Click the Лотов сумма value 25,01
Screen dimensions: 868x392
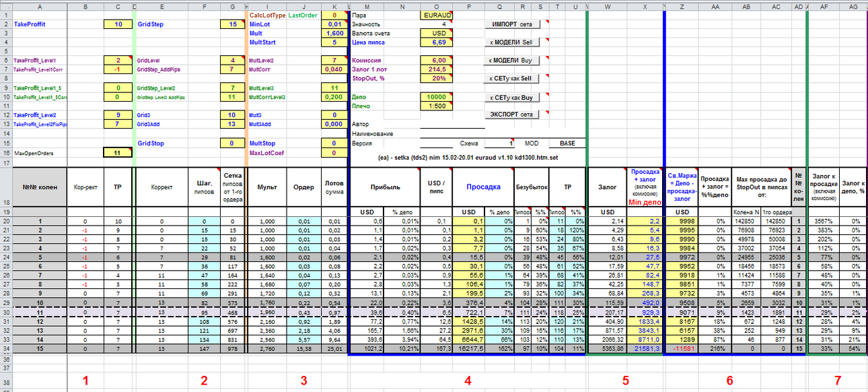[x=334, y=349]
